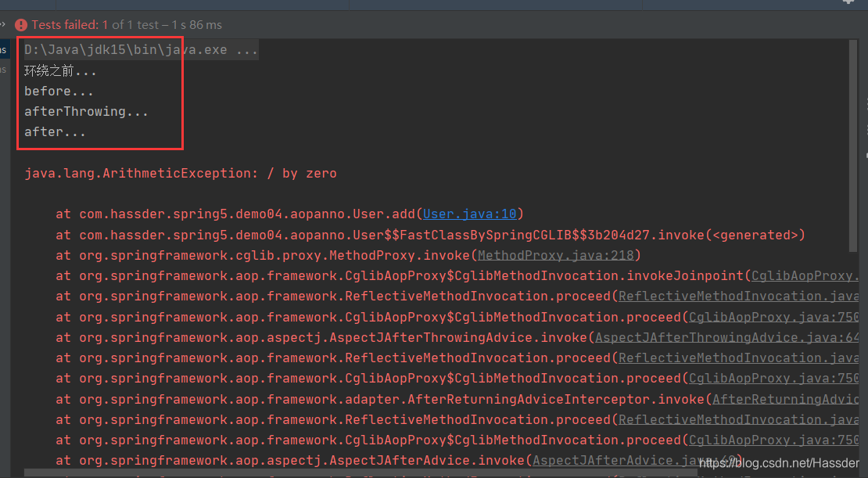868x478 pixels.
Task: Click the 'User$$FastClassBySpringCGLIB$$3b204d27.invoke' stack frame
Action: click(x=430, y=235)
